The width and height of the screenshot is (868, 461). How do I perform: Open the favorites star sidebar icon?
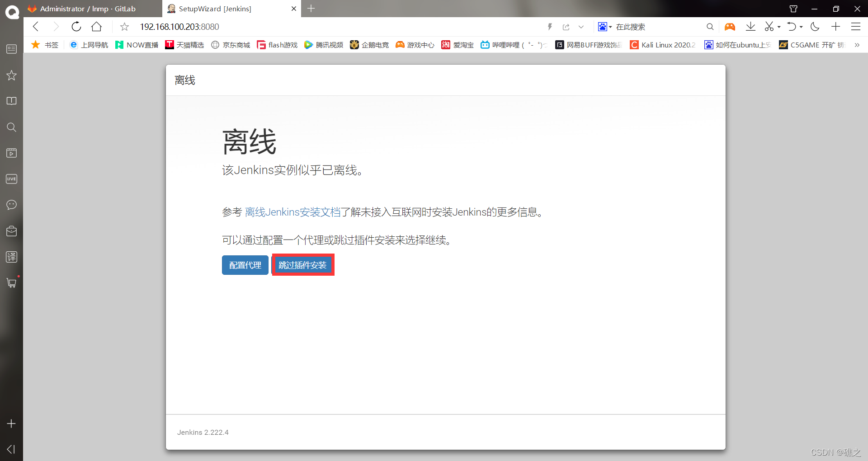(x=12, y=75)
